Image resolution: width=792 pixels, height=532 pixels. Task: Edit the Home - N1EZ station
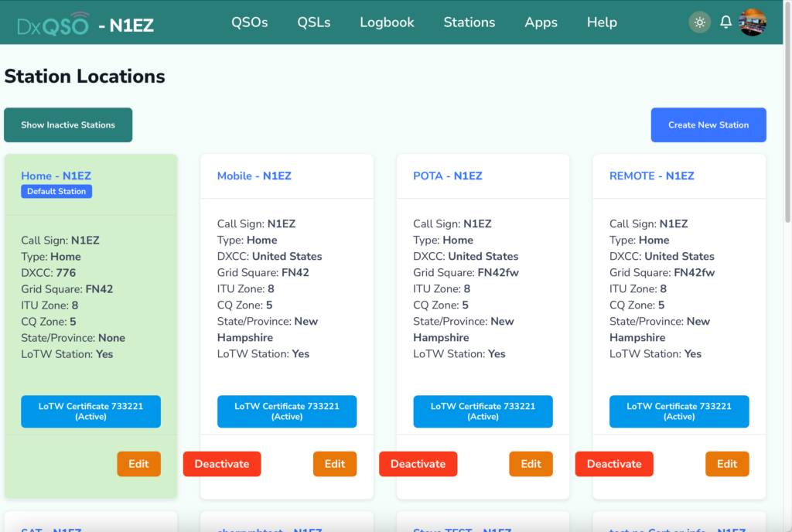(x=139, y=464)
